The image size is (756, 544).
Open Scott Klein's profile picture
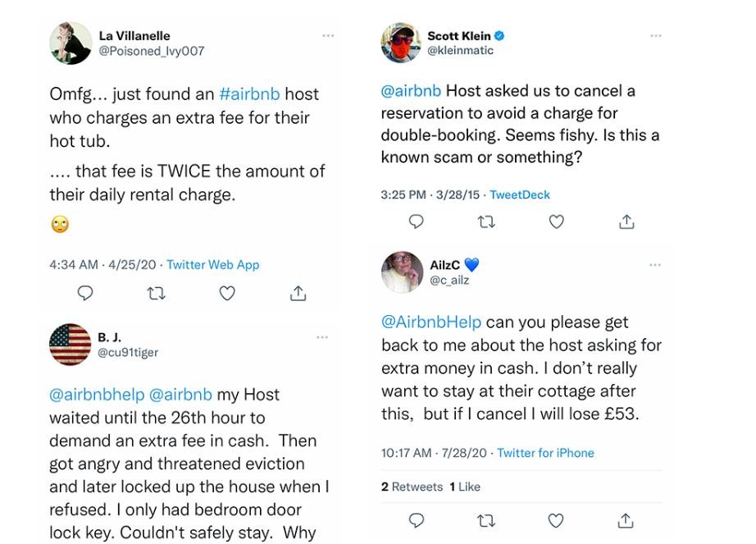pos(401,43)
